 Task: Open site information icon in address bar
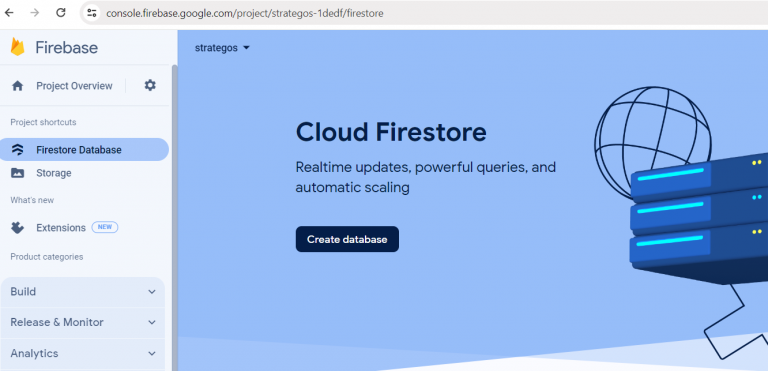(x=91, y=13)
